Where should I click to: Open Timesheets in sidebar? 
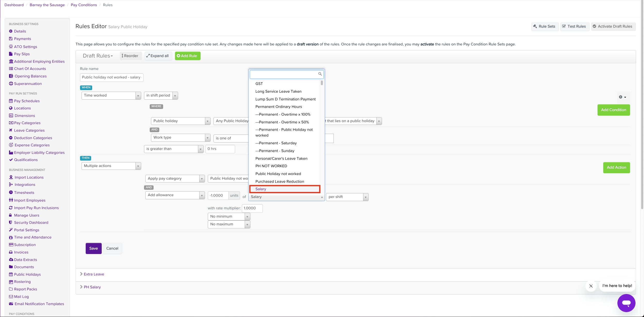[24, 193]
